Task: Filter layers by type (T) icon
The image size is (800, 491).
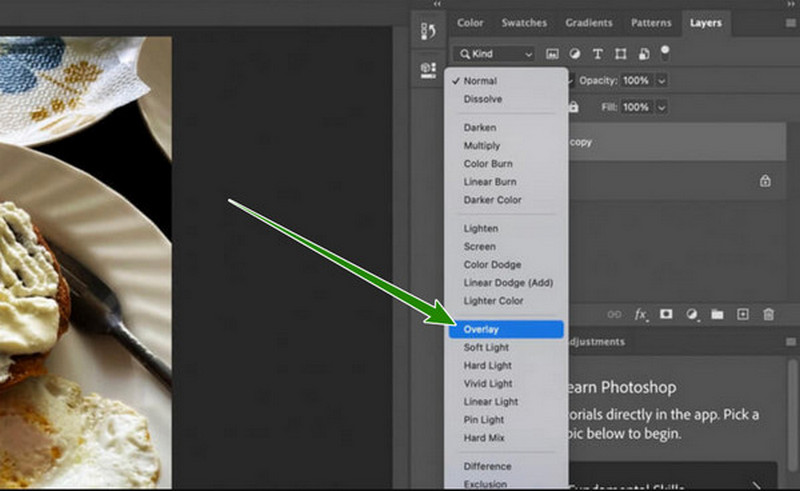Action: tap(598, 53)
